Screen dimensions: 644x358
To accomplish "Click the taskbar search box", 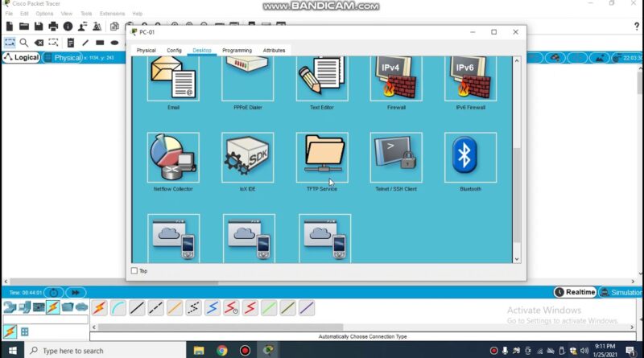I will pyautogui.click(x=106, y=351).
